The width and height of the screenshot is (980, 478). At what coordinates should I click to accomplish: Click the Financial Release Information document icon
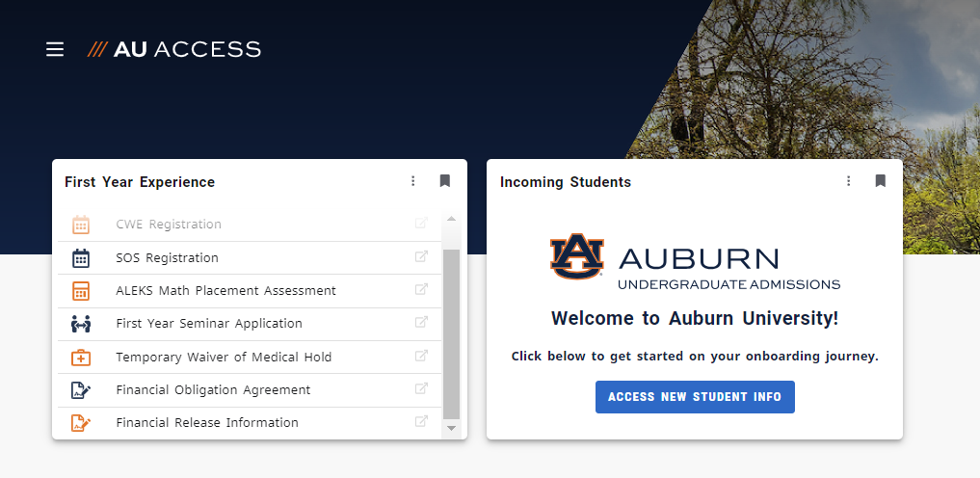point(81,423)
